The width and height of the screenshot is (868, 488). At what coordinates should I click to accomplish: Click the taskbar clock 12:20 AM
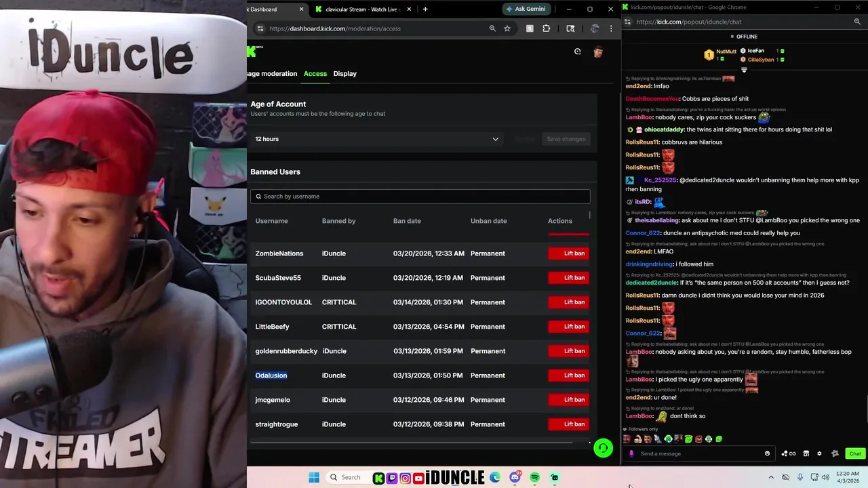[x=847, y=477]
